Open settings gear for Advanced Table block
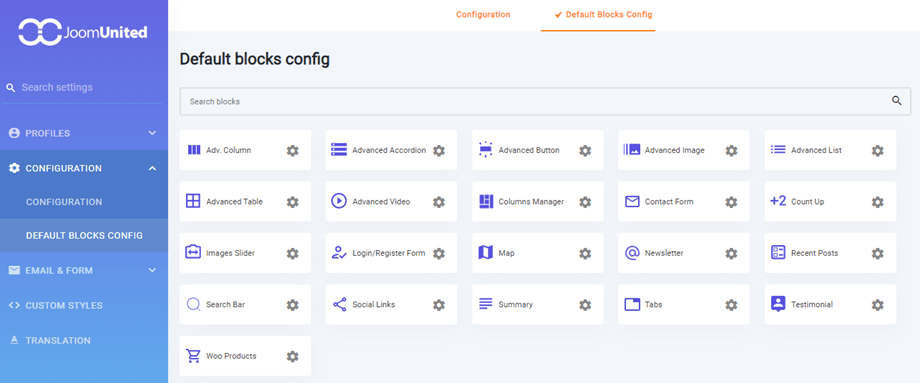This screenshot has width=920, height=383. coord(292,202)
